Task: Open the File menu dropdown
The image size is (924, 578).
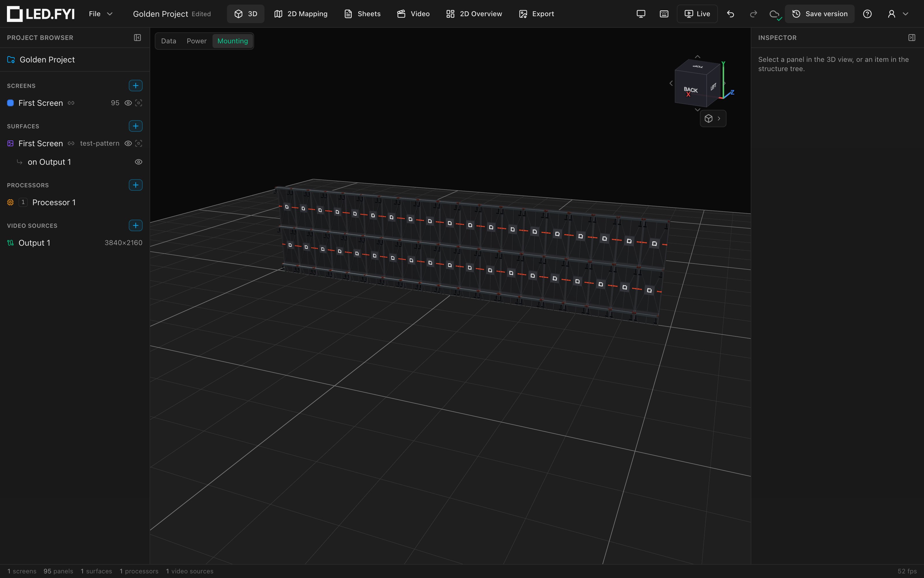Action: point(101,14)
